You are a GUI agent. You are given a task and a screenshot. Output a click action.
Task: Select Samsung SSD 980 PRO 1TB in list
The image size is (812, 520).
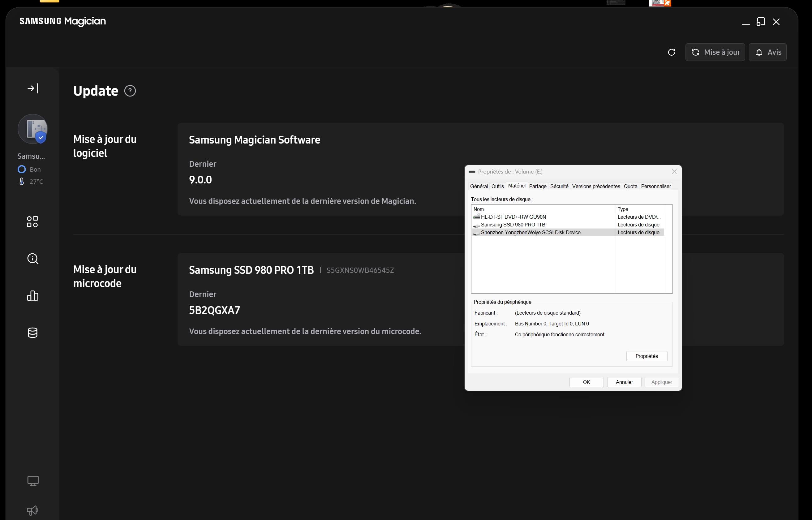(513, 225)
